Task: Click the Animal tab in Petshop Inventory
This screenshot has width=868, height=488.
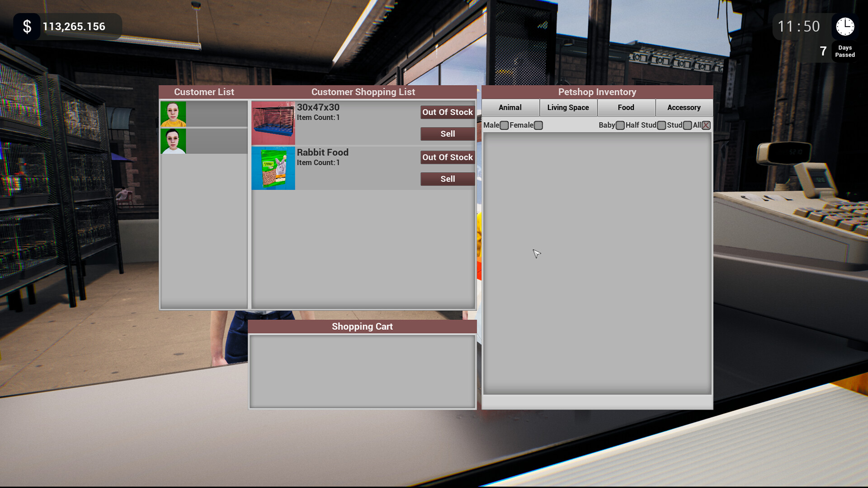Action: 510,107
